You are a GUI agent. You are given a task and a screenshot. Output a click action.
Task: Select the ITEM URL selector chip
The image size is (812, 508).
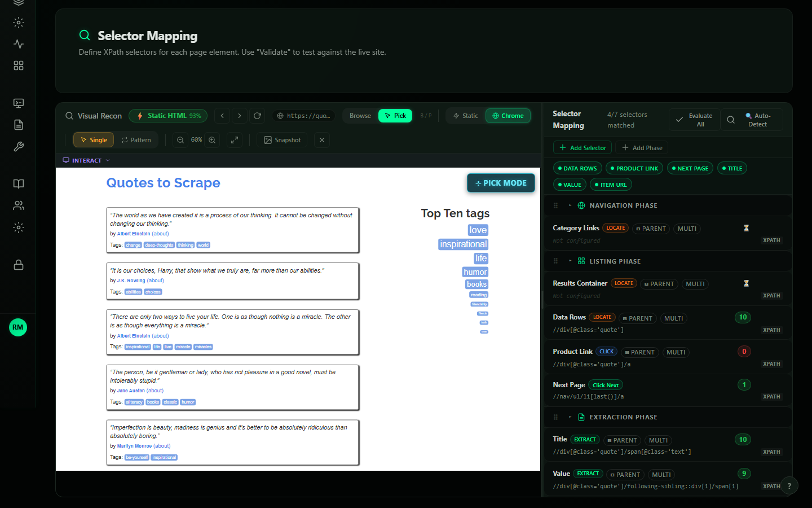[611, 185]
